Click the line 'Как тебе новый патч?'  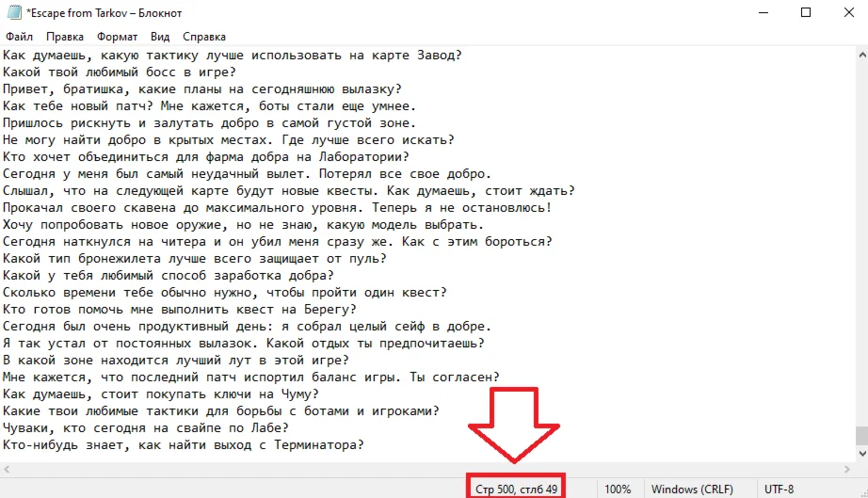[209, 106]
